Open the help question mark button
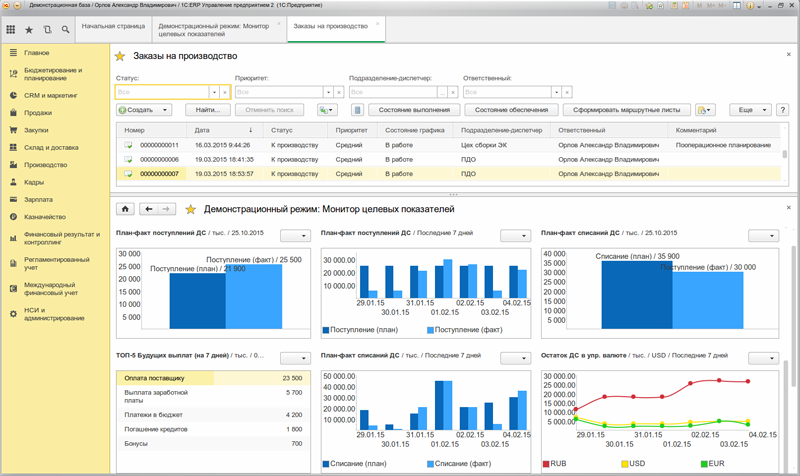 click(782, 110)
